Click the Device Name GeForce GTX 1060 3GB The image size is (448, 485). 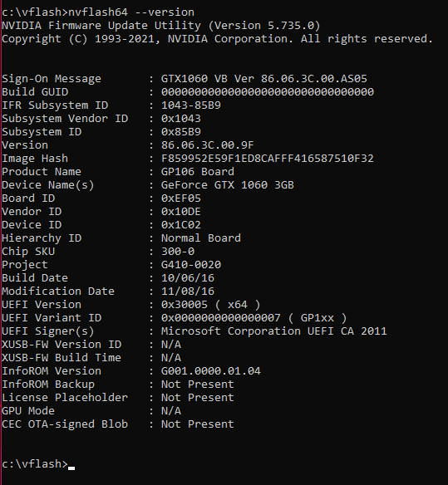(x=228, y=185)
